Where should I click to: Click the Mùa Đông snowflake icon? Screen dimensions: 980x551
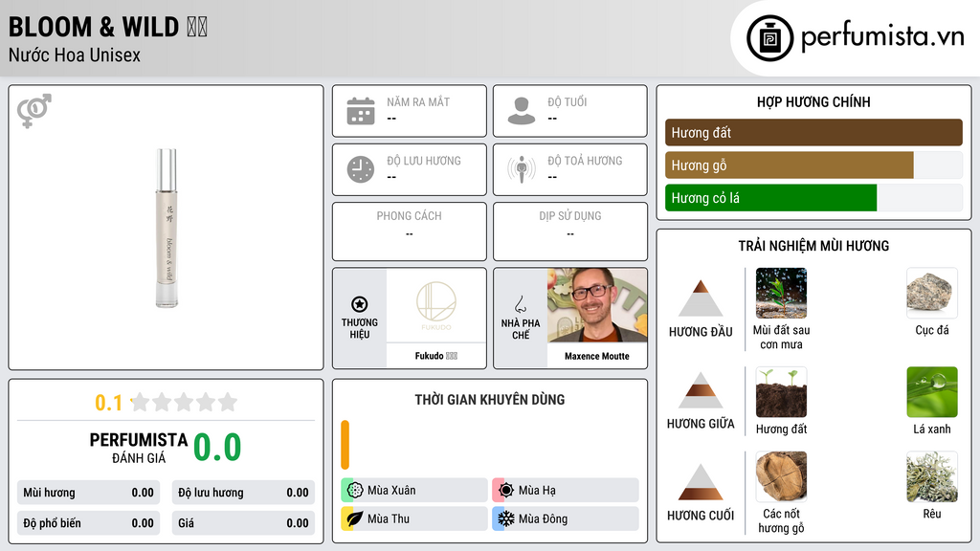point(506,518)
